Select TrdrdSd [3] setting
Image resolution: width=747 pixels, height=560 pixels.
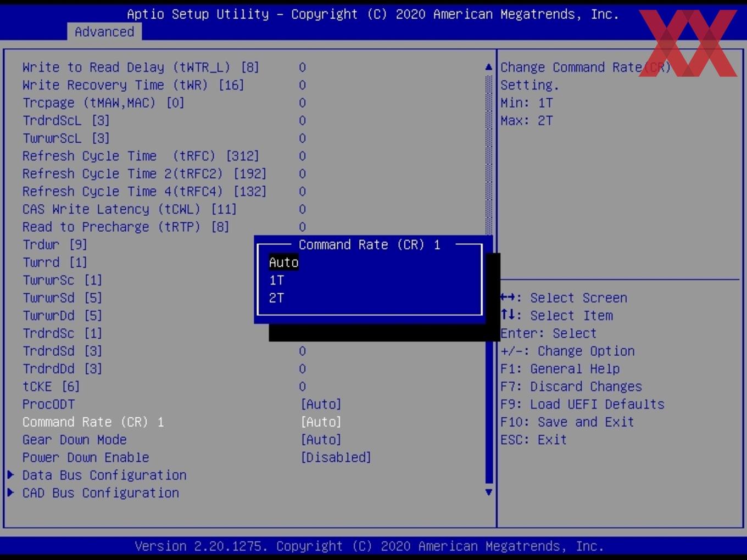pyautogui.click(x=62, y=351)
